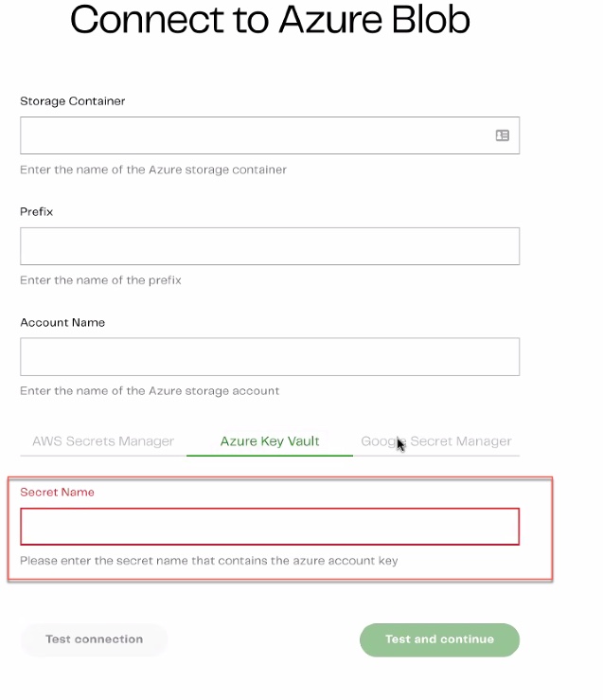603x700 pixels.
Task: Select the Azure Key Vault tab
Action: tap(270, 441)
